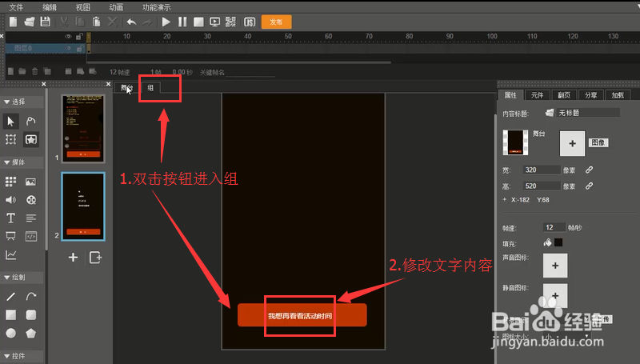Viewport: 640px width, 364px height.
Task: Open the JS script editor
Action: [x=250, y=22]
